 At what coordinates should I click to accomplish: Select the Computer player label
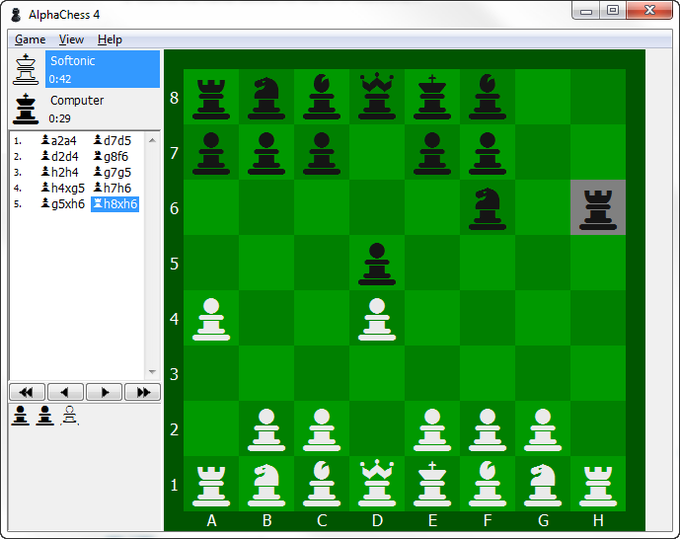point(77,101)
